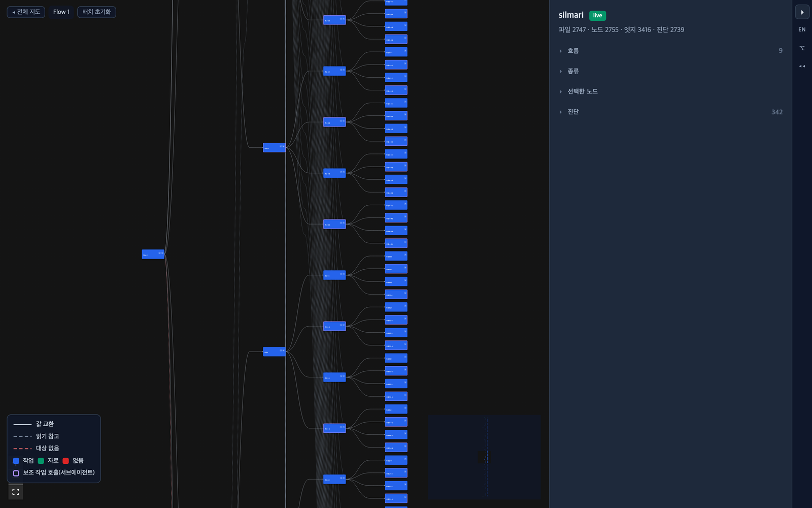Screen dimensions: 812x508
Task: Collapse the side panel with arrow button
Action: click(802, 12)
